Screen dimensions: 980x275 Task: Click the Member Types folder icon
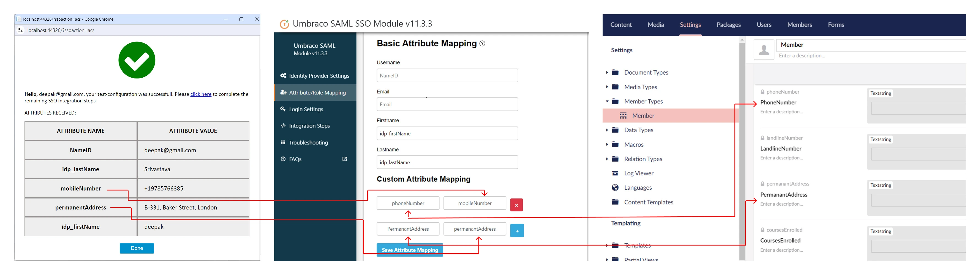tap(615, 101)
